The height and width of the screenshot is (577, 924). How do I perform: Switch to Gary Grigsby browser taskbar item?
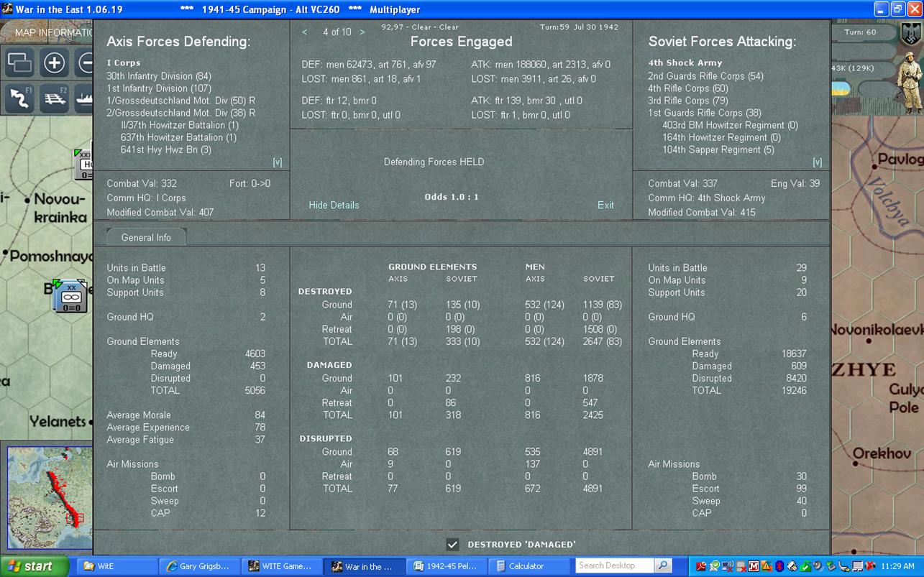point(198,566)
